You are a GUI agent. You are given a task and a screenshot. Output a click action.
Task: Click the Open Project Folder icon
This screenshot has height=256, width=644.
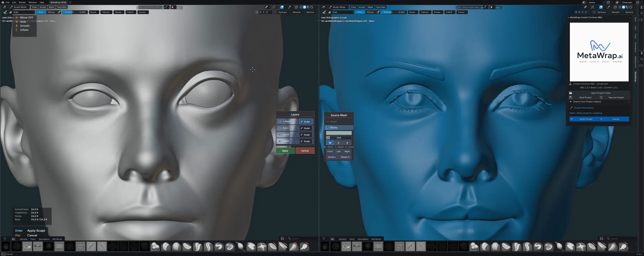tap(571, 93)
